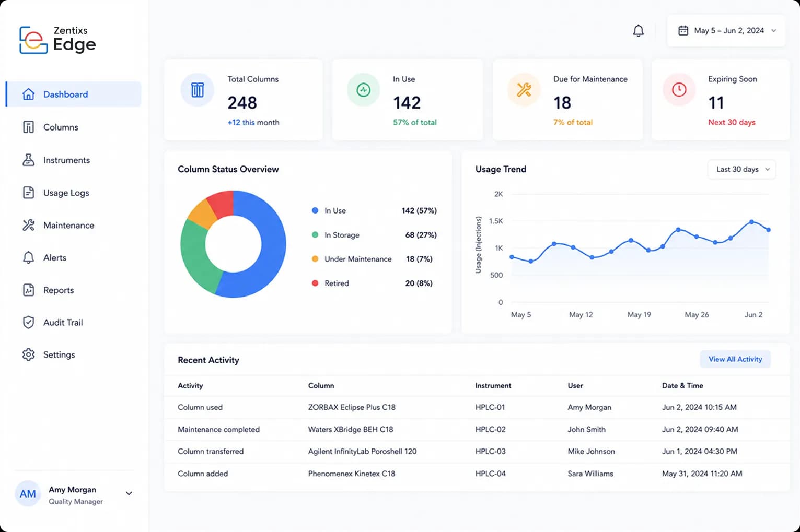Click the Audit Trail shield icon
The height and width of the screenshot is (532, 800).
pyautogui.click(x=29, y=322)
